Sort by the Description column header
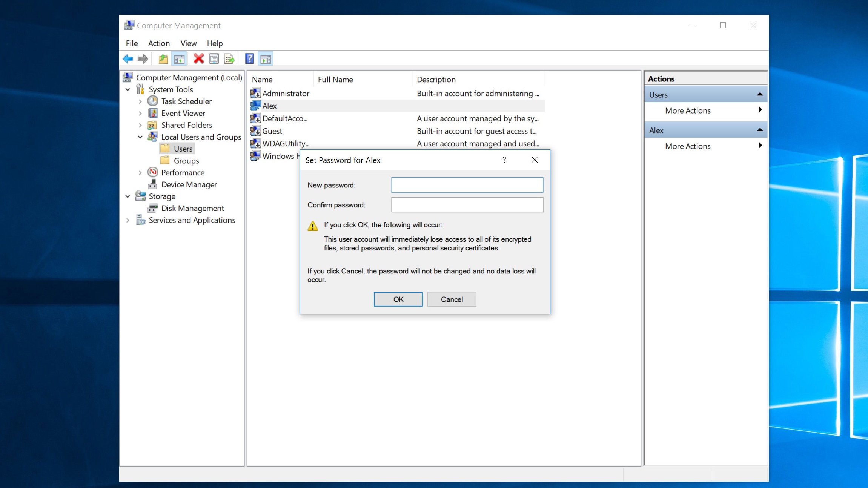Viewport: 868px width, 488px height. coord(479,80)
